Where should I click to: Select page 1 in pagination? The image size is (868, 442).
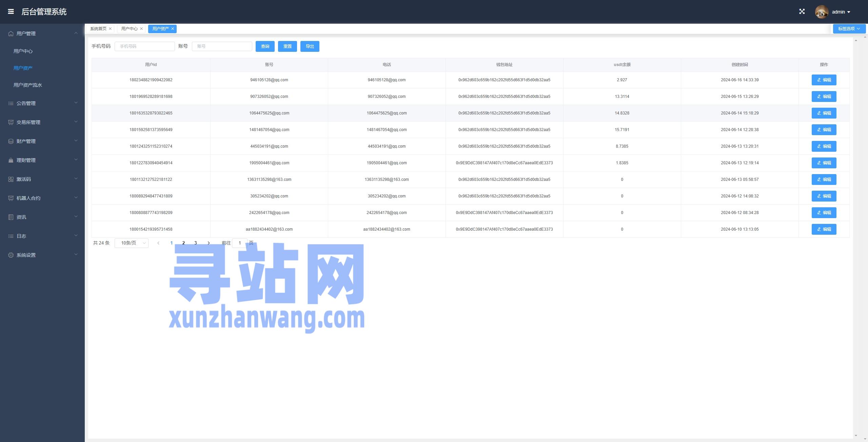[x=172, y=243]
